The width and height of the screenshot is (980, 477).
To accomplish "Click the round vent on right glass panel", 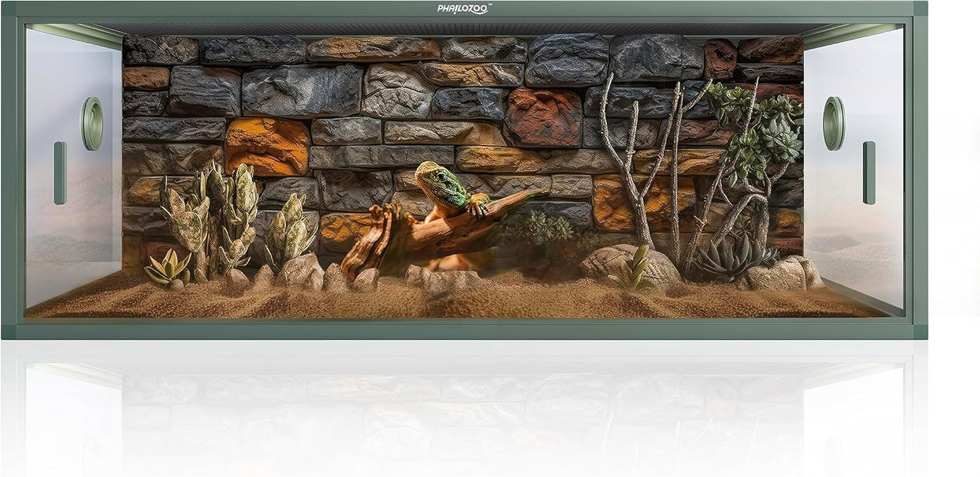I will [834, 123].
